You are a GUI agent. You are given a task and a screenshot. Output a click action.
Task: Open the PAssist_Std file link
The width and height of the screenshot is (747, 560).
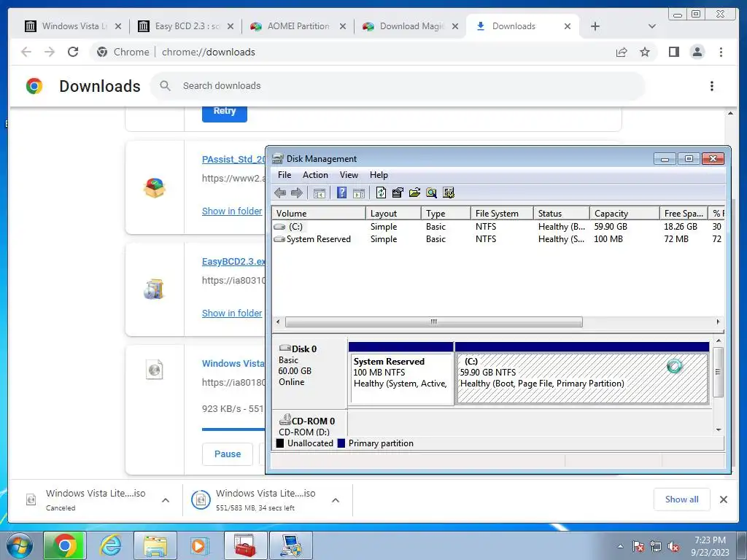point(233,160)
